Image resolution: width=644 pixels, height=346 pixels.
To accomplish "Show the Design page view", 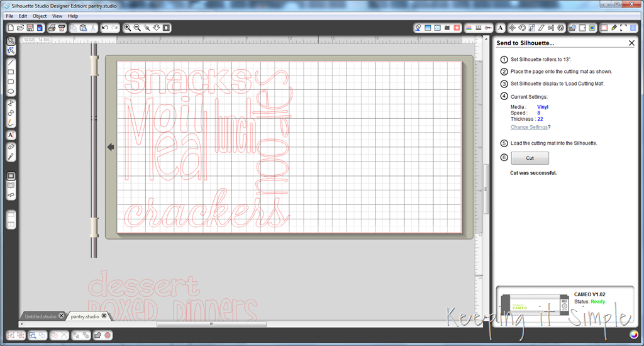I will point(11,176).
